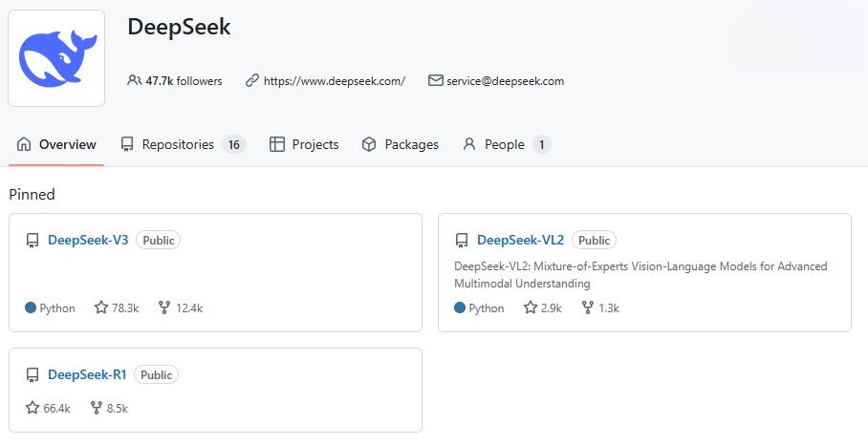Click the table icon on Projects tab
Viewport: 868px width, 445px height.
pyautogui.click(x=277, y=144)
